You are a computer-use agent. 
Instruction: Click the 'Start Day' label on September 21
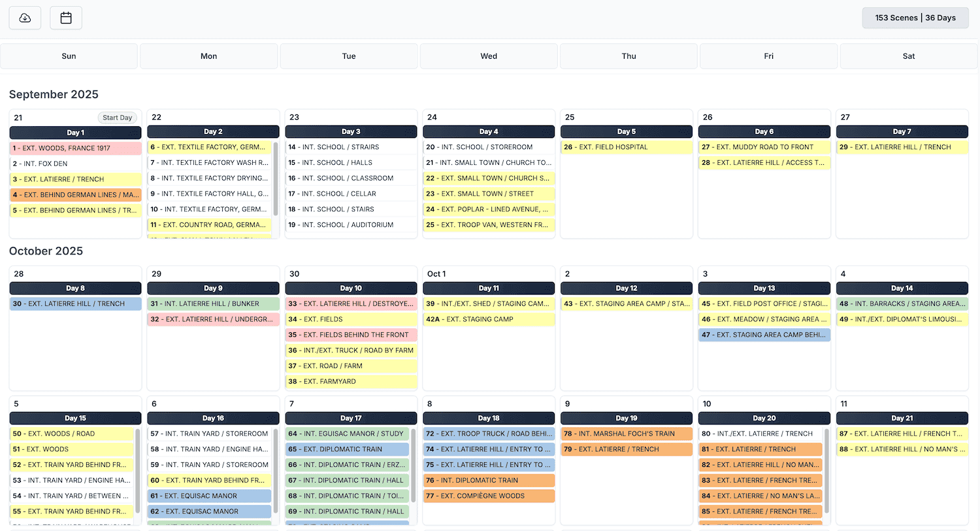117,118
